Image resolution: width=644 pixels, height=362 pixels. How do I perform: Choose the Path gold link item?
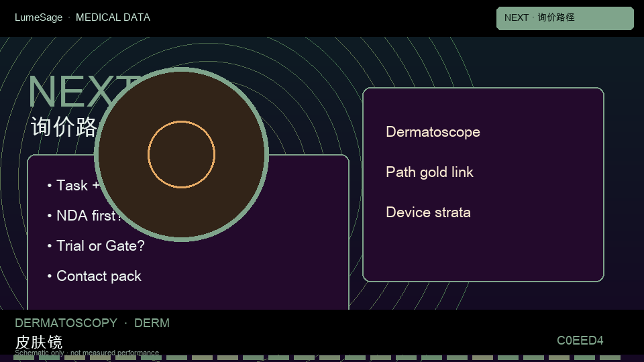click(x=429, y=172)
